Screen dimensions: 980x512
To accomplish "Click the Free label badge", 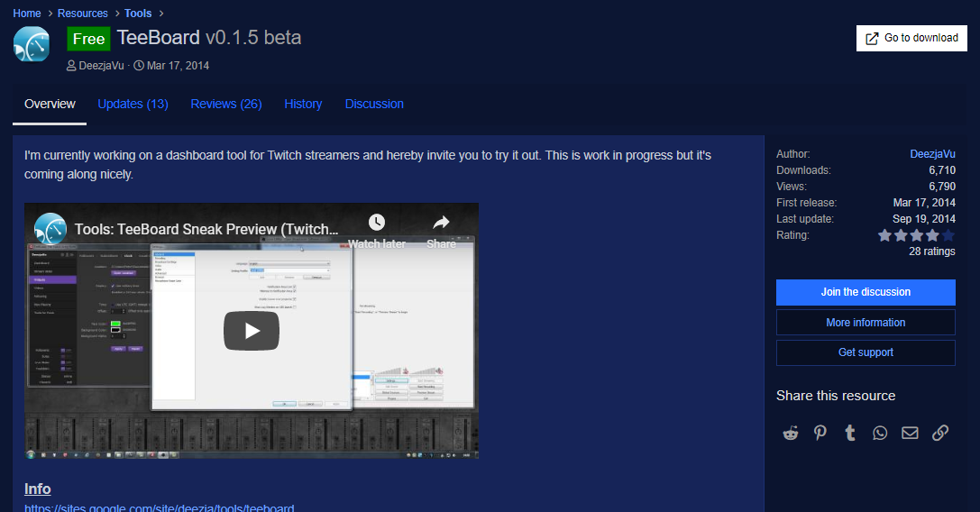I will coord(88,39).
